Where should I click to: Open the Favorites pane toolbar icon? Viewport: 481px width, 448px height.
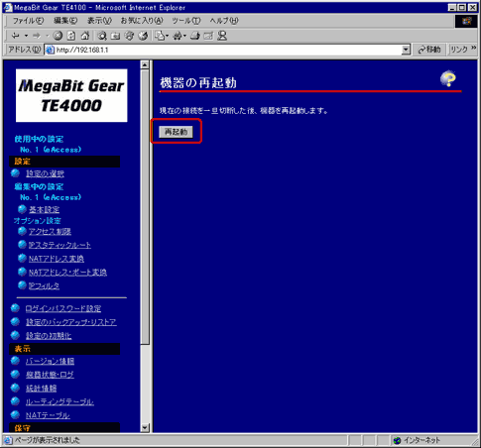[115, 36]
